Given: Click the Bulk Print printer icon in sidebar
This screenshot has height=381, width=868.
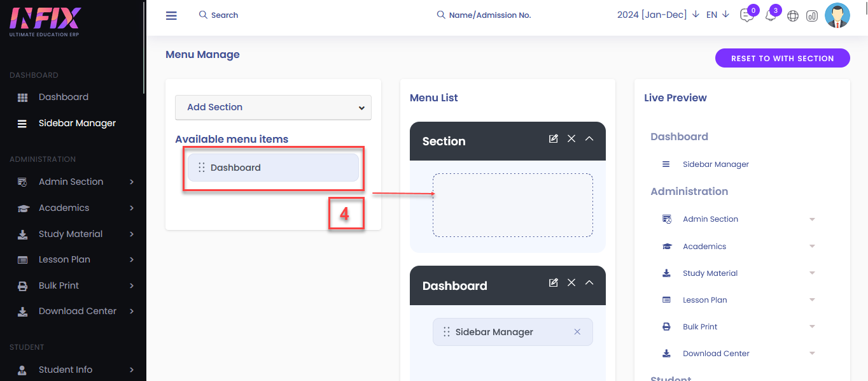Looking at the screenshot, I should tap(23, 286).
